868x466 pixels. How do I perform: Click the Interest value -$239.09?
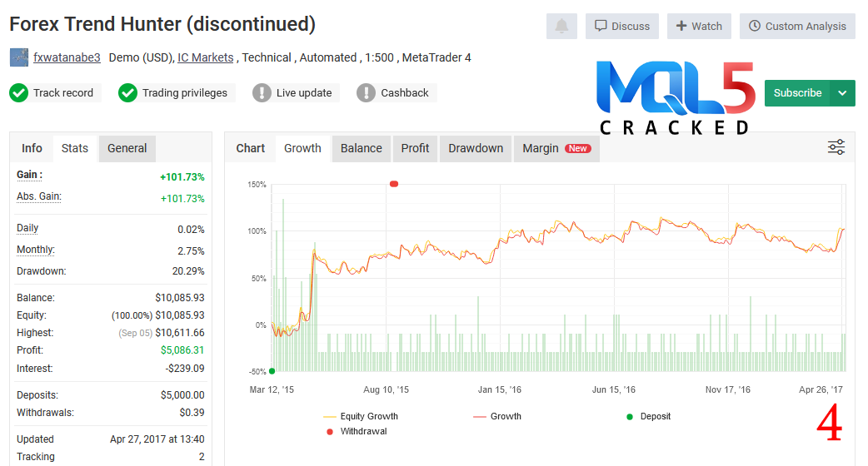coord(184,368)
